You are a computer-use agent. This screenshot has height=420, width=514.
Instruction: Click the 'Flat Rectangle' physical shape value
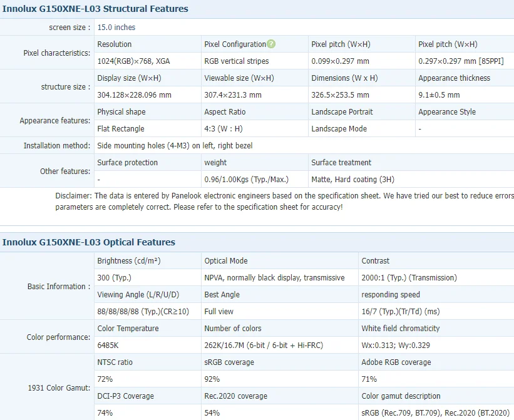click(121, 129)
